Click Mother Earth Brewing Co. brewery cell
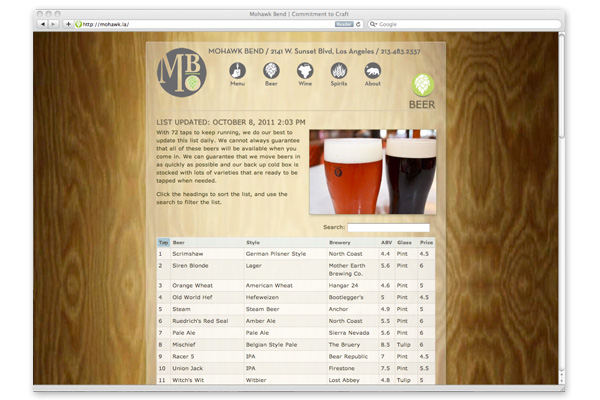 (x=347, y=269)
